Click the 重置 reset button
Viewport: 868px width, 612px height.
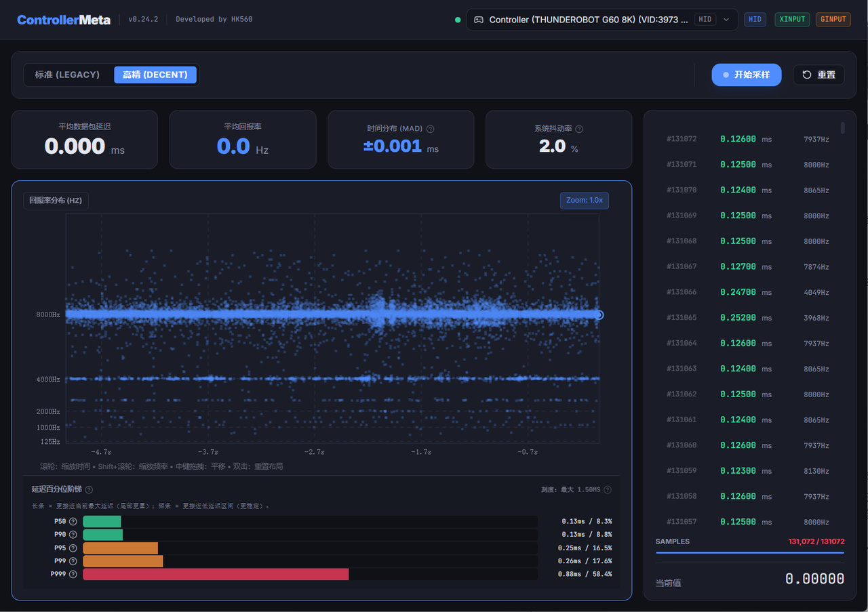[818, 75]
